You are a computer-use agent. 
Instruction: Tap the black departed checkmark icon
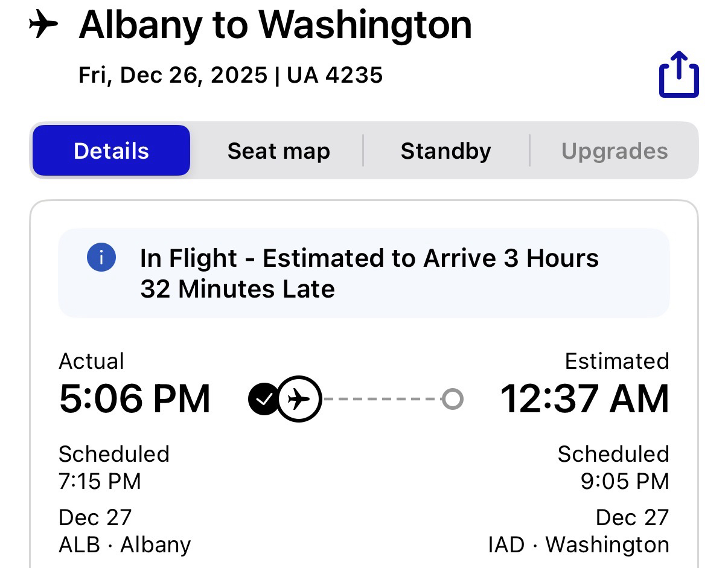[263, 399]
